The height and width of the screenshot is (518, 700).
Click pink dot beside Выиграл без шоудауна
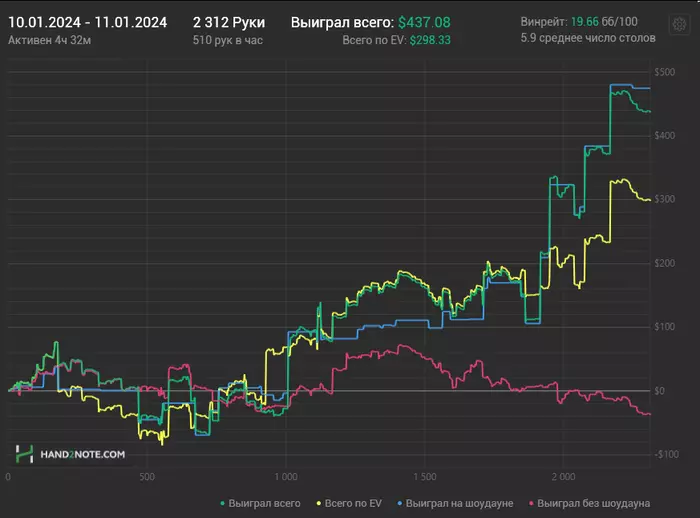point(531,504)
